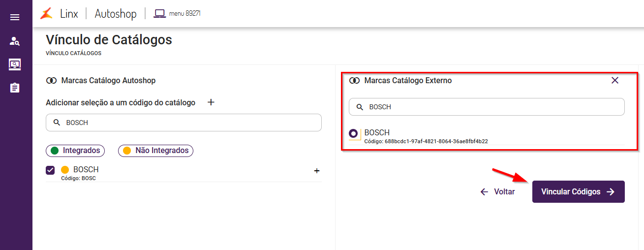This screenshot has height=250, width=644.
Task: Click the Código: BOSC text
Action: 79,178
